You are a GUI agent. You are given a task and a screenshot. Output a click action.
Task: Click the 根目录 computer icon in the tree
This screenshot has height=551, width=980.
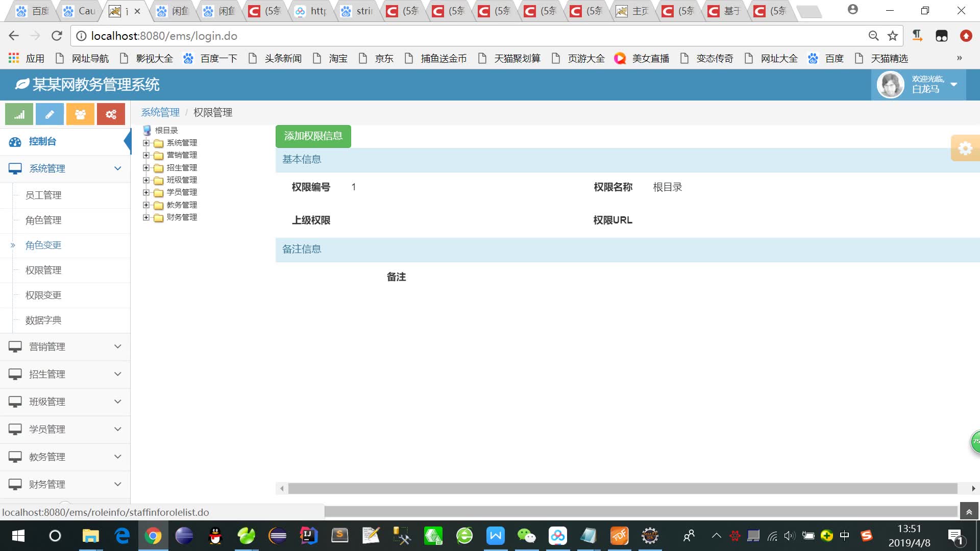point(148,130)
